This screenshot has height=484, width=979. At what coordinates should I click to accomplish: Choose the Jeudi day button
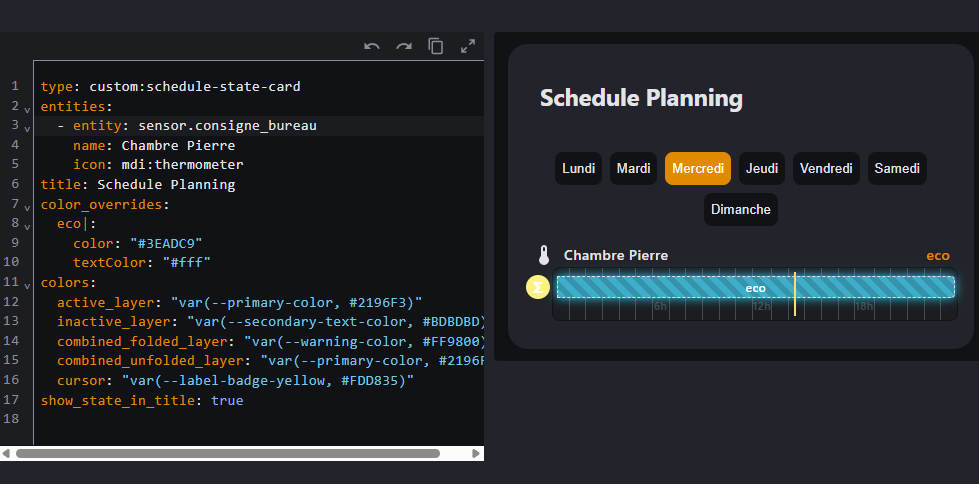pyautogui.click(x=762, y=169)
